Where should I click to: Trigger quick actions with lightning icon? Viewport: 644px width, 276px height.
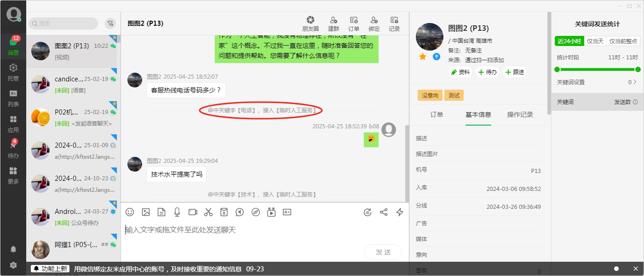399,212
